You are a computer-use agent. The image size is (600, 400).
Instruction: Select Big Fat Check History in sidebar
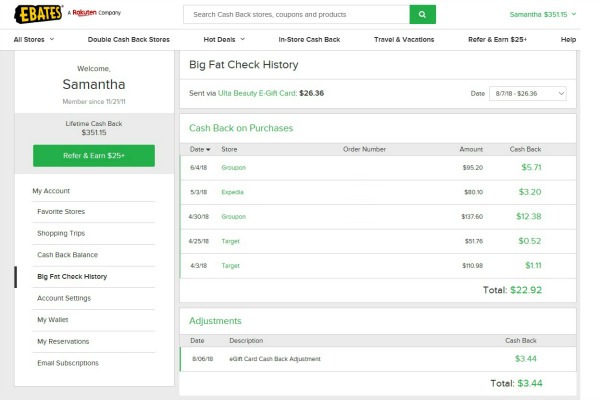click(72, 276)
